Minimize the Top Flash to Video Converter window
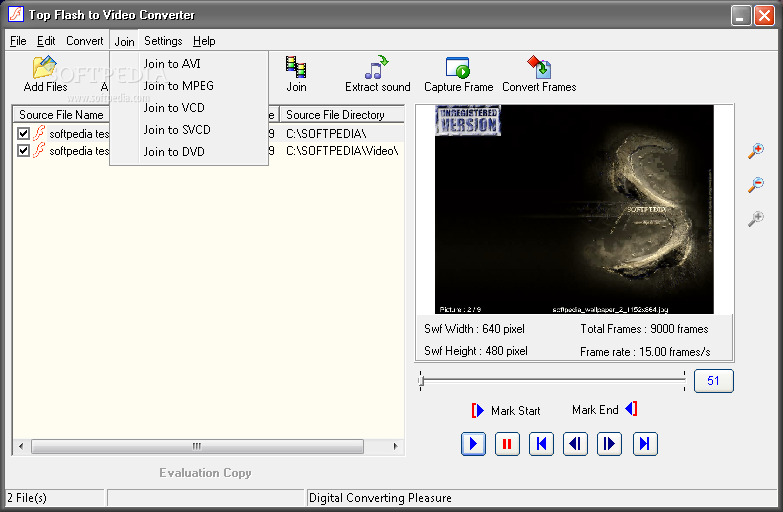Viewport: 783px width, 512px height. click(x=741, y=15)
